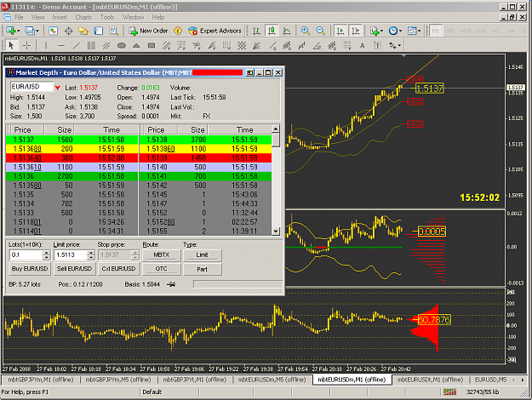Select the framed Text Label T tool
Screen dimensions: 532x400
(x=377, y=45)
